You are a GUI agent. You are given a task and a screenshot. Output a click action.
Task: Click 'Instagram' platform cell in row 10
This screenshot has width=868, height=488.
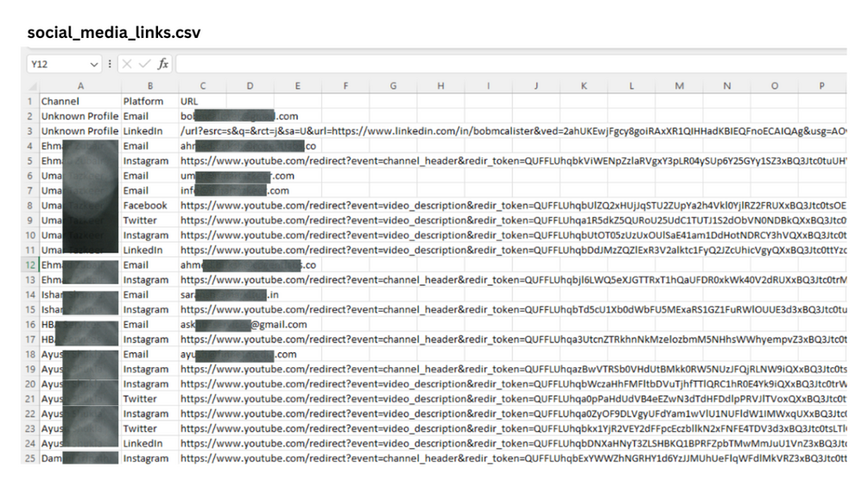pyautogui.click(x=150, y=235)
